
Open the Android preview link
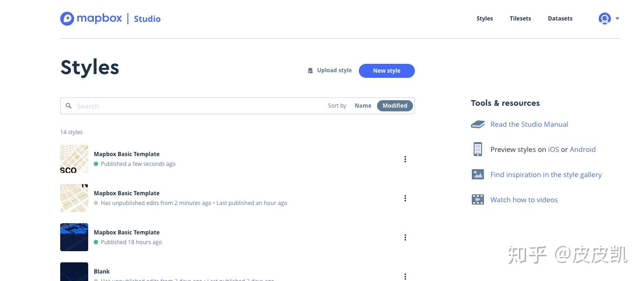pyautogui.click(x=582, y=150)
